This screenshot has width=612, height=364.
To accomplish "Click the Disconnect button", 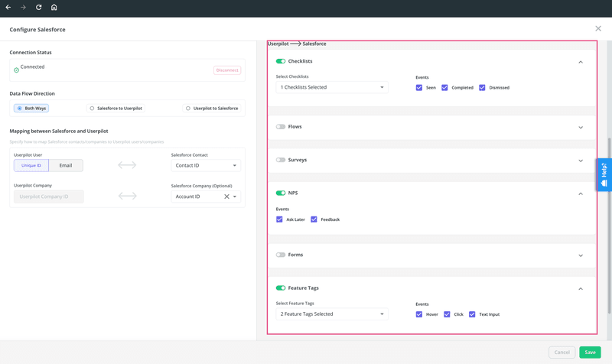I will 227,70.
